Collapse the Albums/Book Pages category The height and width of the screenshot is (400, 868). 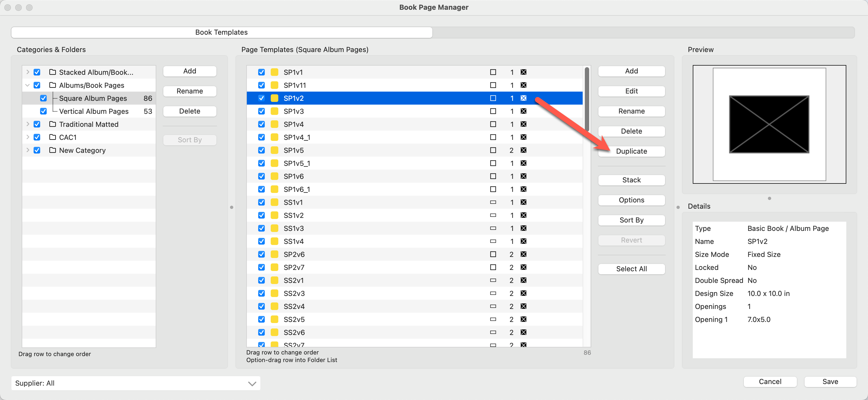[x=28, y=85]
